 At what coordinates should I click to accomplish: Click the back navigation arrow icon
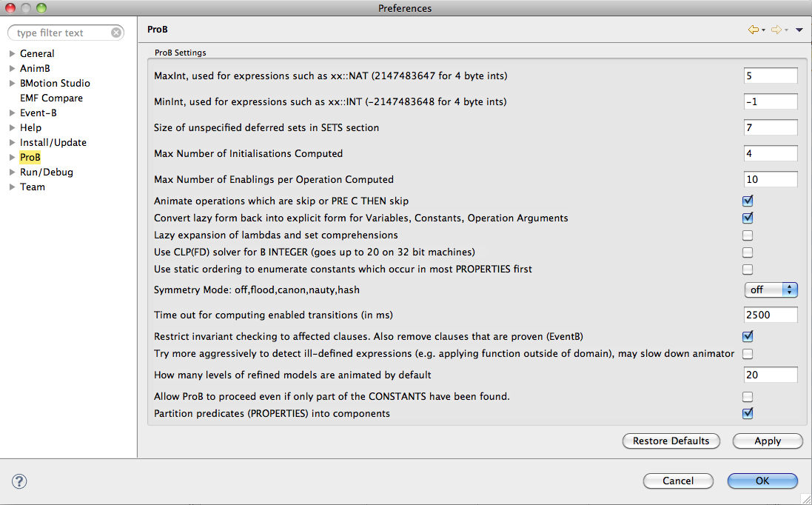[x=754, y=30]
